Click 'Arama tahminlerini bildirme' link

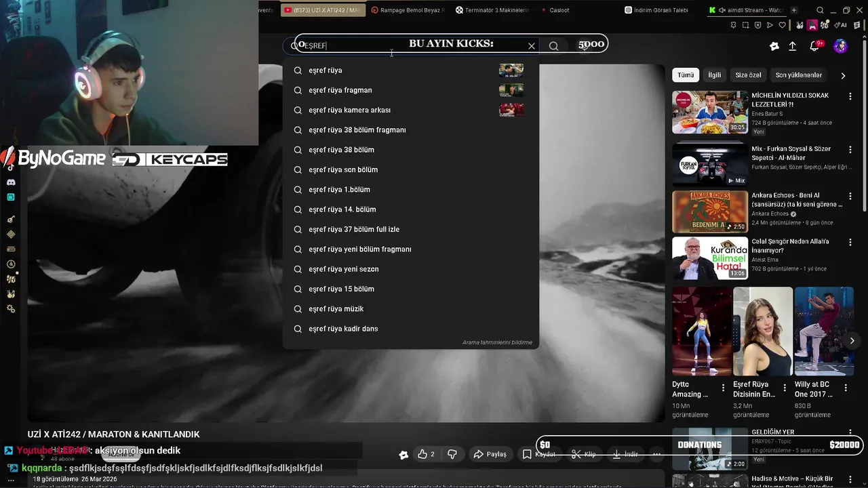tap(497, 342)
